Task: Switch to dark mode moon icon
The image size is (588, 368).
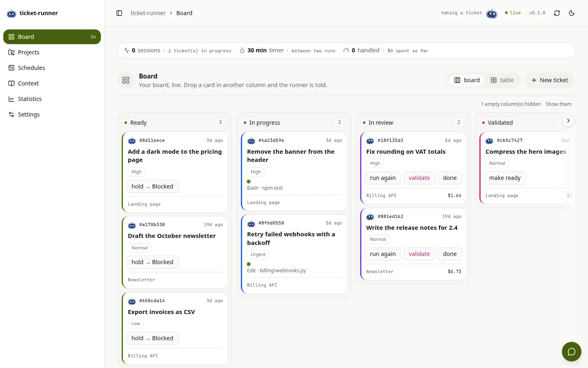Action: [x=572, y=13]
